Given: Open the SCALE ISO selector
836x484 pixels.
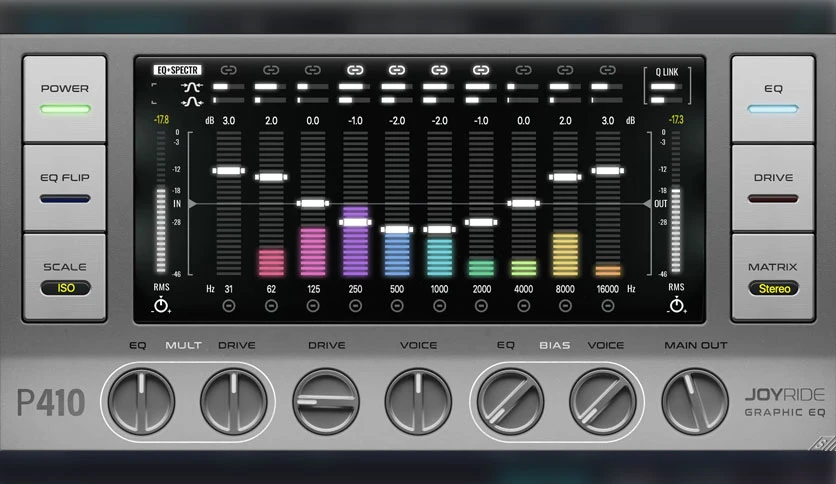Looking at the screenshot, I should (x=66, y=288).
